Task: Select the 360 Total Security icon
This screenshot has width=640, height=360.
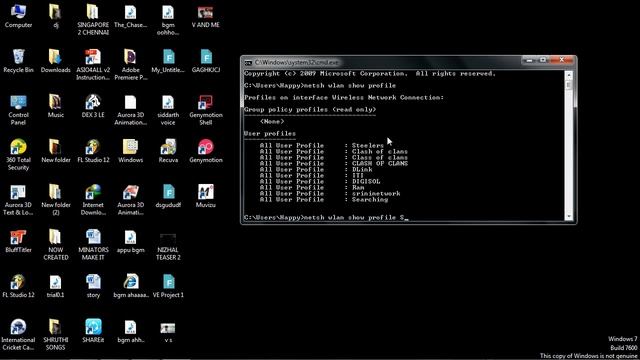Action: point(18,155)
